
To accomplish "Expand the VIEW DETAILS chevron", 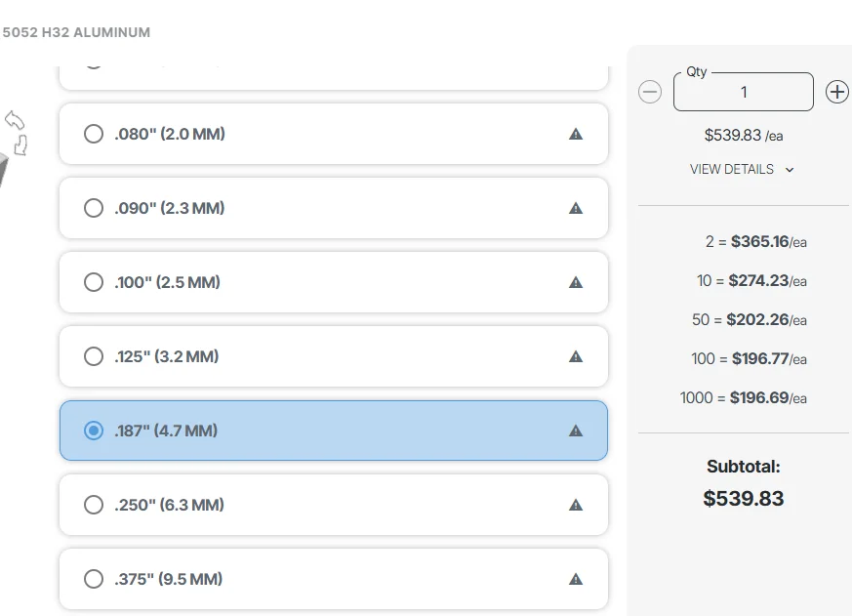I will point(790,170).
